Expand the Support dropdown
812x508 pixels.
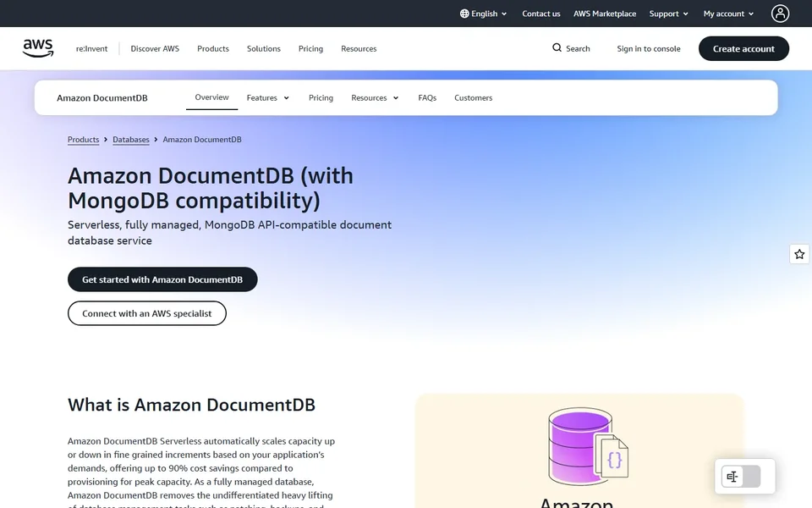[x=668, y=14]
